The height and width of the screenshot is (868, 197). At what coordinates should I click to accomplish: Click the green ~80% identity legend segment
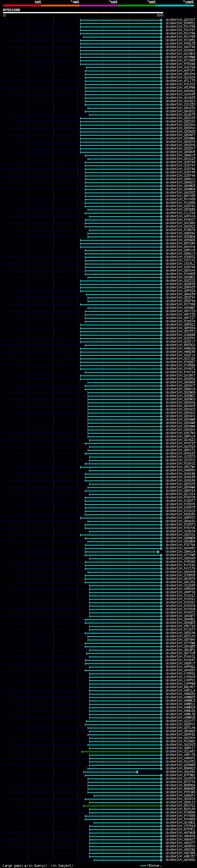(137, 6)
